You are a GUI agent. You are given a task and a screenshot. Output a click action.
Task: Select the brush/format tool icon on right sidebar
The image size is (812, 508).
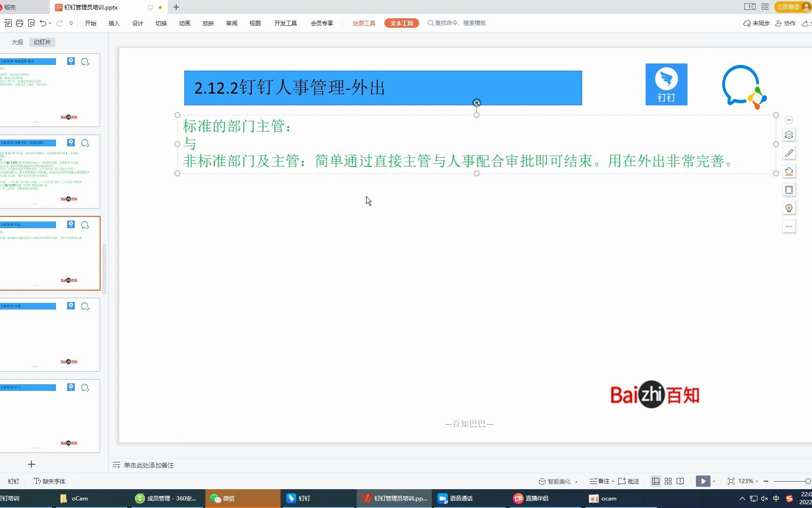tap(789, 153)
